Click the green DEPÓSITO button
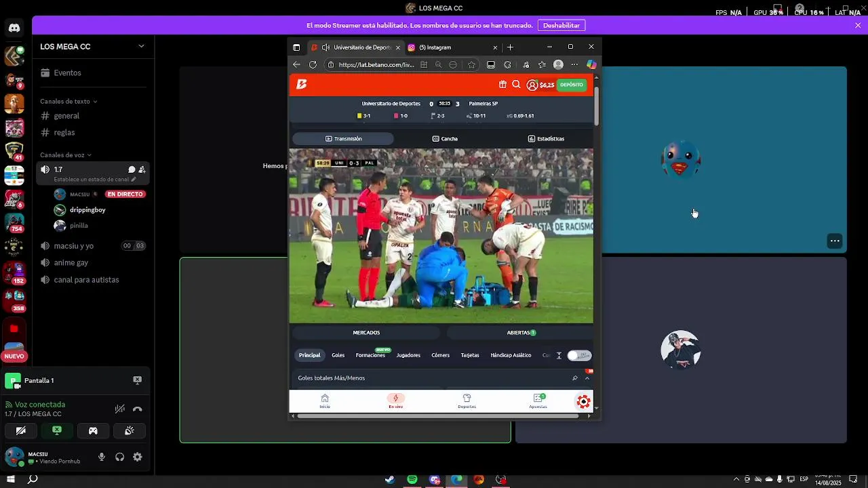Image resolution: width=868 pixels, height=488 pixels. 571,85
